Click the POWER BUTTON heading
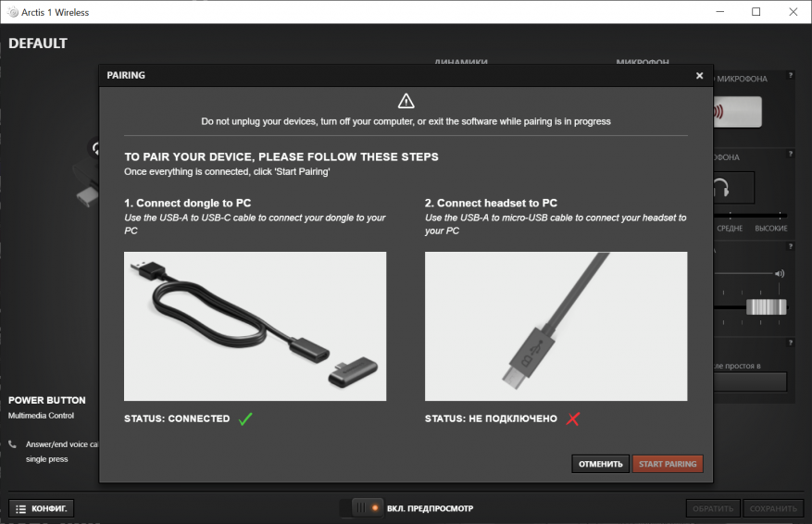The width and height of the screenshot is (812, 524). (47, 400)
